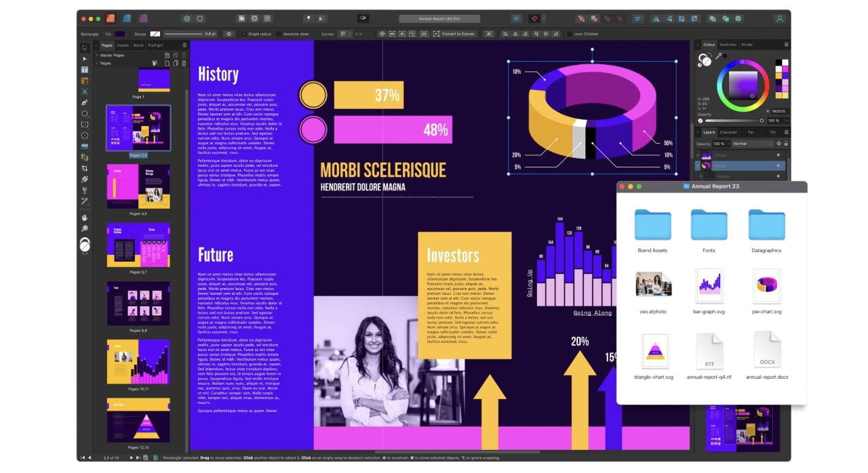Switch to the Swatches tab

[728, 45]
